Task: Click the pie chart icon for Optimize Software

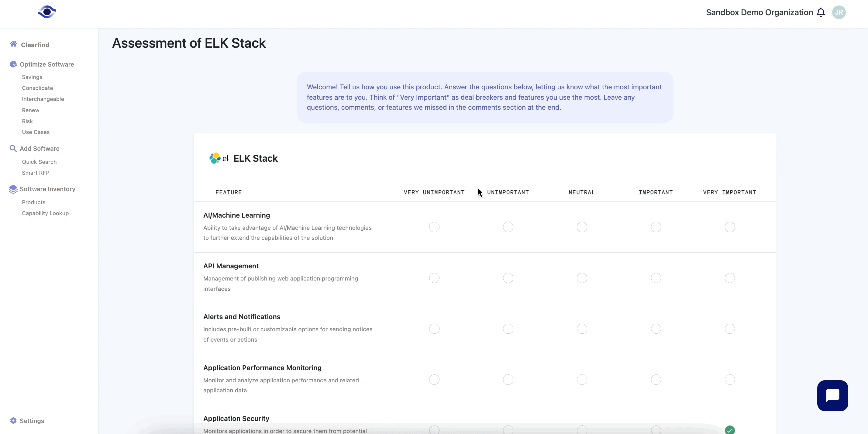Action: [x=13, y=64]
